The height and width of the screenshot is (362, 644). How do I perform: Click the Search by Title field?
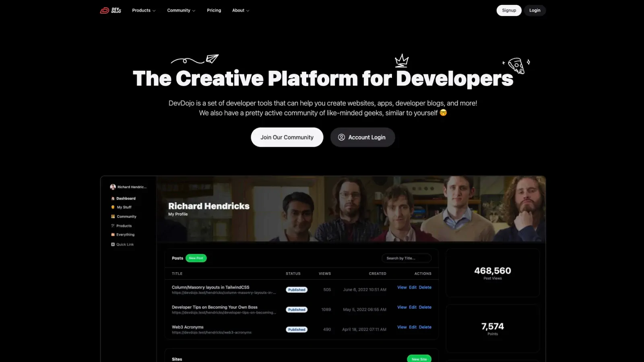[407, 258]
